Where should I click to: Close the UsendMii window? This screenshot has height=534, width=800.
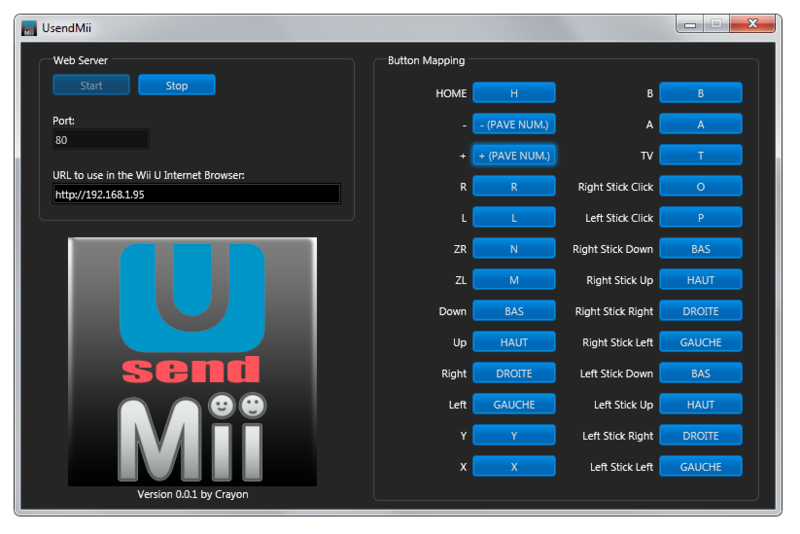tap(756, 23)
